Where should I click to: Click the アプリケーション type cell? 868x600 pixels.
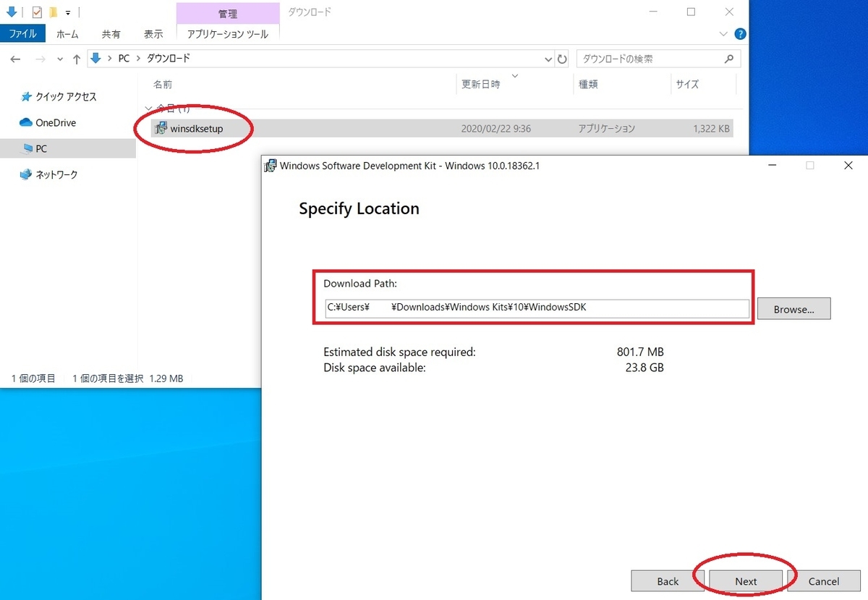click(606, 129)
